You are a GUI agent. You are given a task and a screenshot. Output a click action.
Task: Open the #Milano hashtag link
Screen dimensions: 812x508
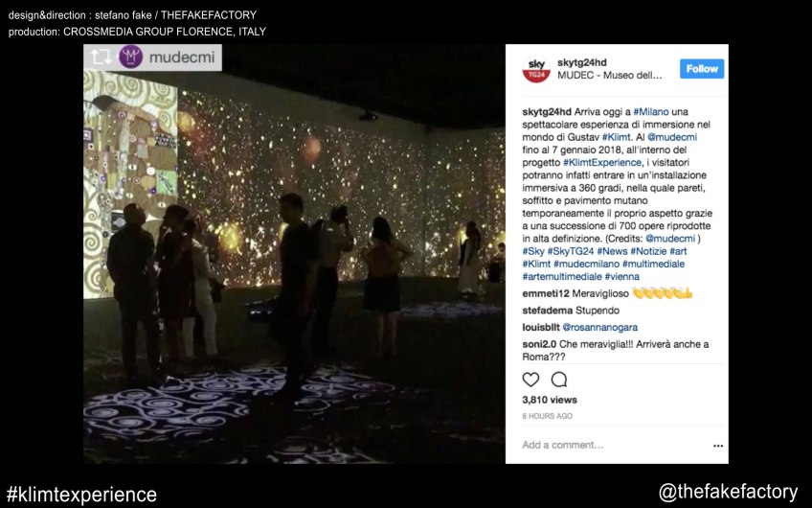tap(651, 112)
